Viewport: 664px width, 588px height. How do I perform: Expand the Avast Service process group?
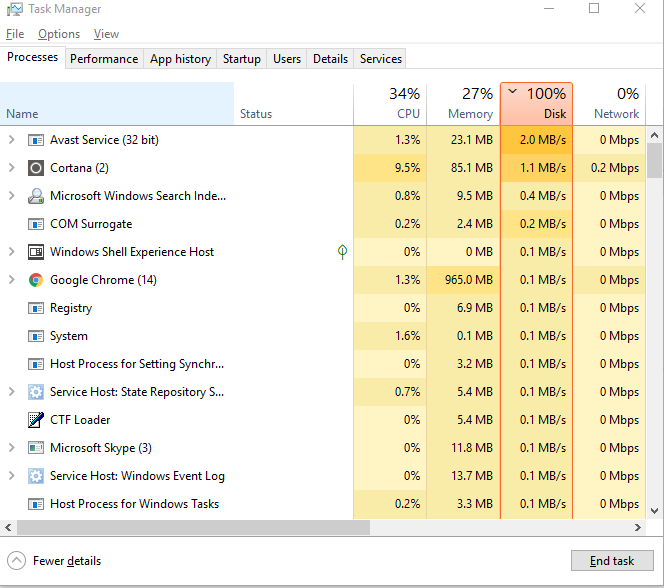click(x=12, y=140)
